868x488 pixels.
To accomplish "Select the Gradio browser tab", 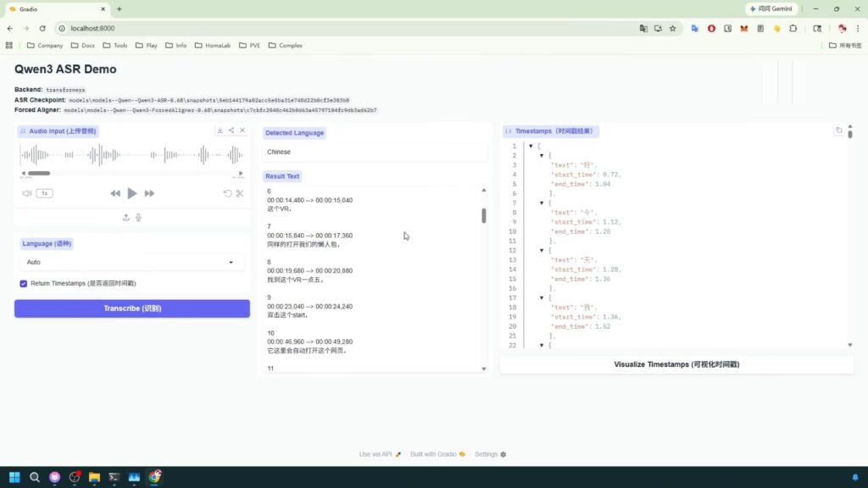I will 55,8.
